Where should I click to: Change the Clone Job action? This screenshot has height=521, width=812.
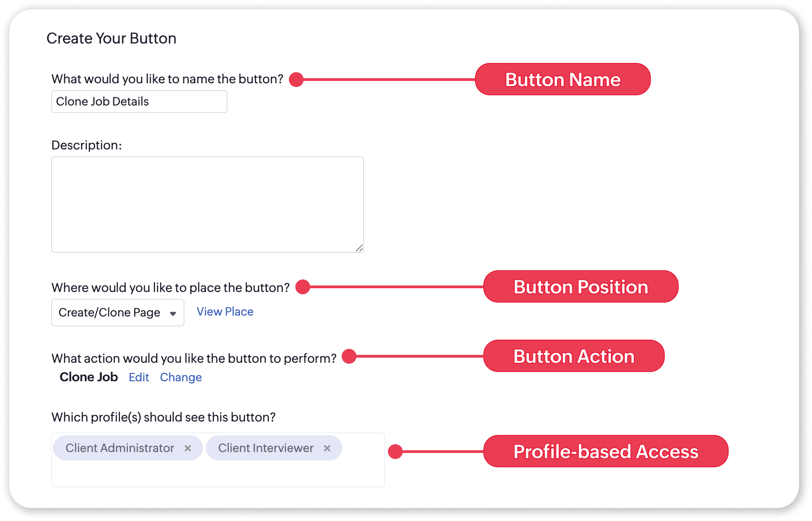181,378
